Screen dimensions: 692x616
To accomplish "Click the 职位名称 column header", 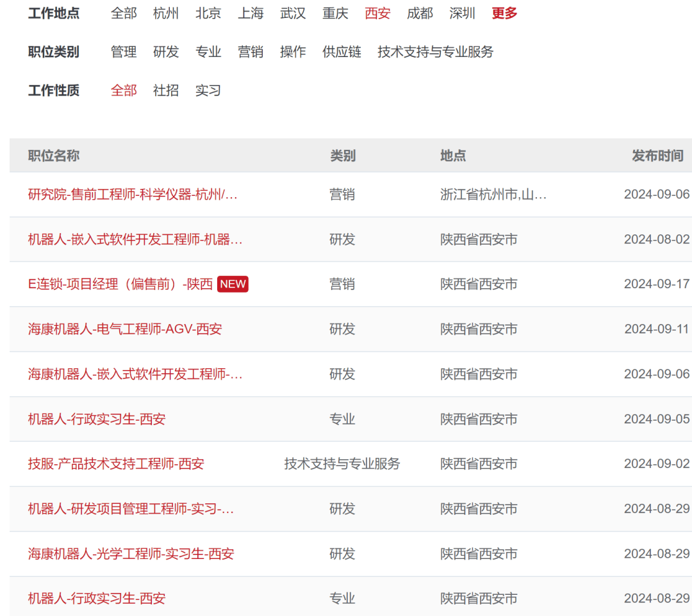I will [54, 156].
